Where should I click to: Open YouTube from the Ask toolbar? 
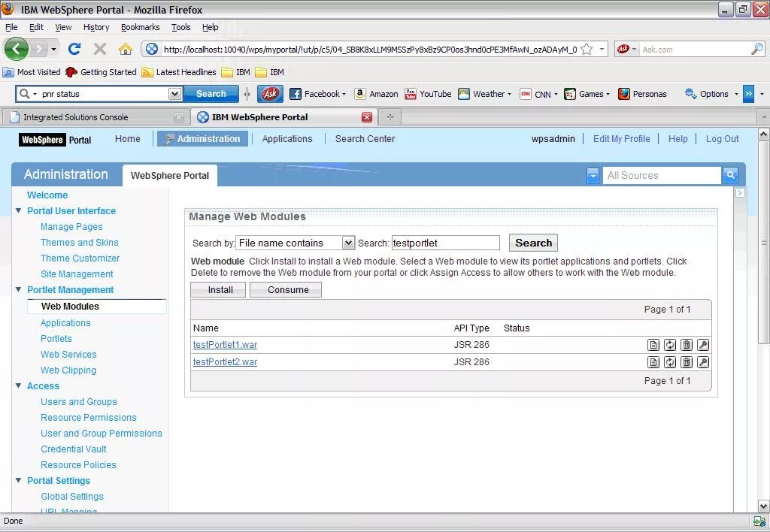click(x=428, y=94)
